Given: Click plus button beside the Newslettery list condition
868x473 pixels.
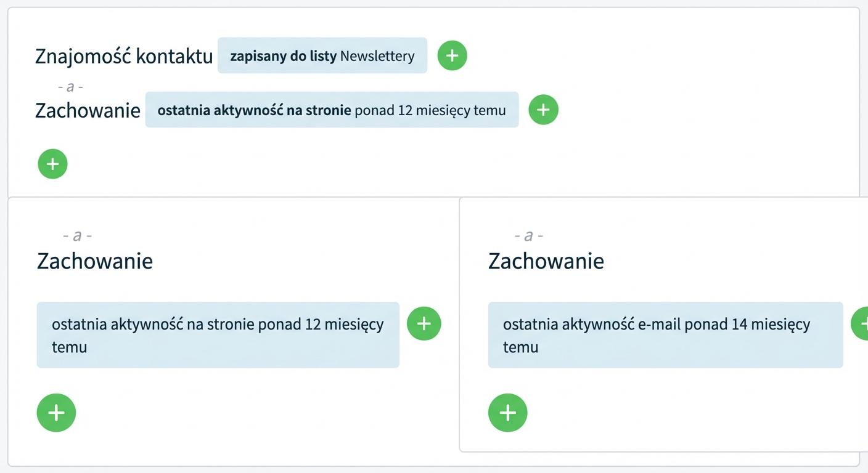Looking at the screenshot, I should [x=452, y=55].
